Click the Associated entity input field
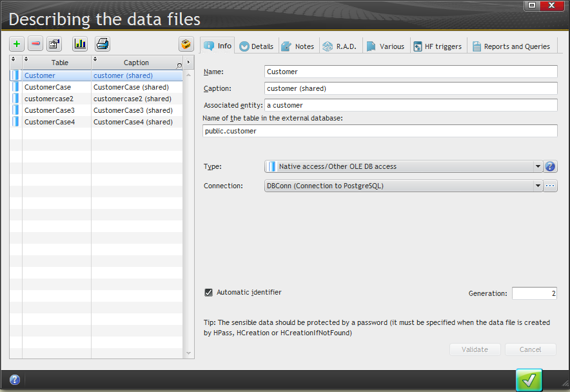Viewport: 570px width, 392px height. [x=411, y=105]
